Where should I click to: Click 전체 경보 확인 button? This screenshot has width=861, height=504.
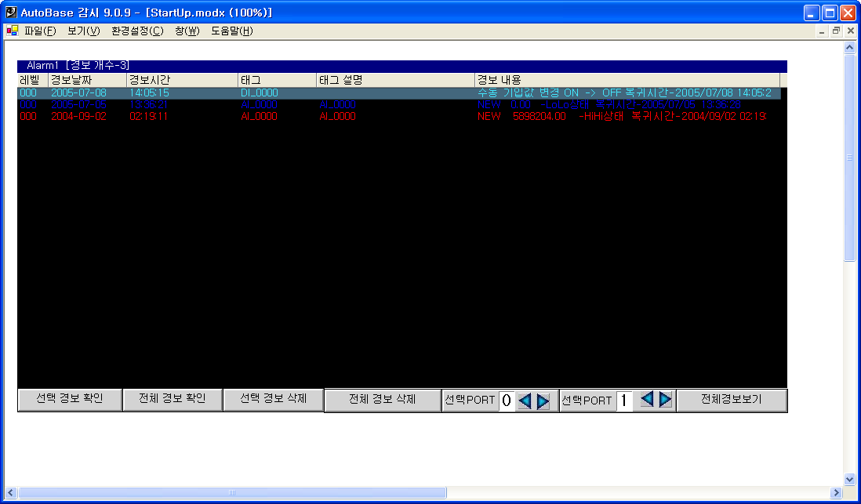coord(173,399)
